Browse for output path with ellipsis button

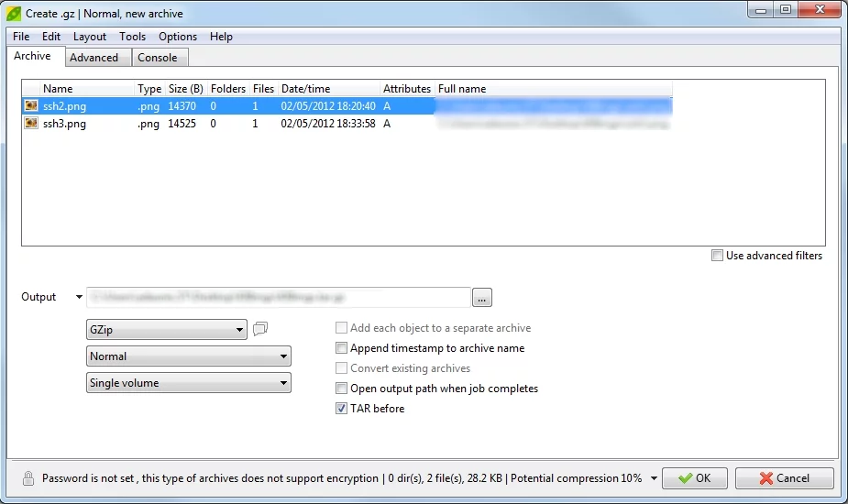(x=482, y=298)
